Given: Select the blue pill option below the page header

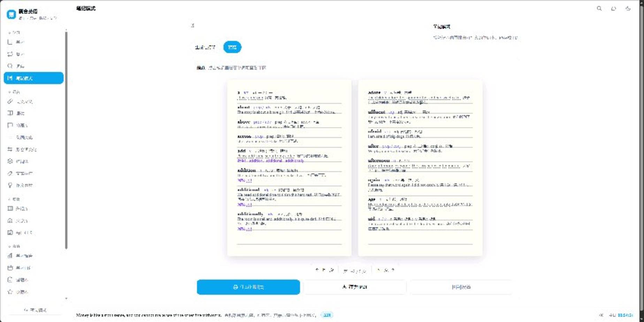Looking at the screenshot, I should [x=232, y=47].
